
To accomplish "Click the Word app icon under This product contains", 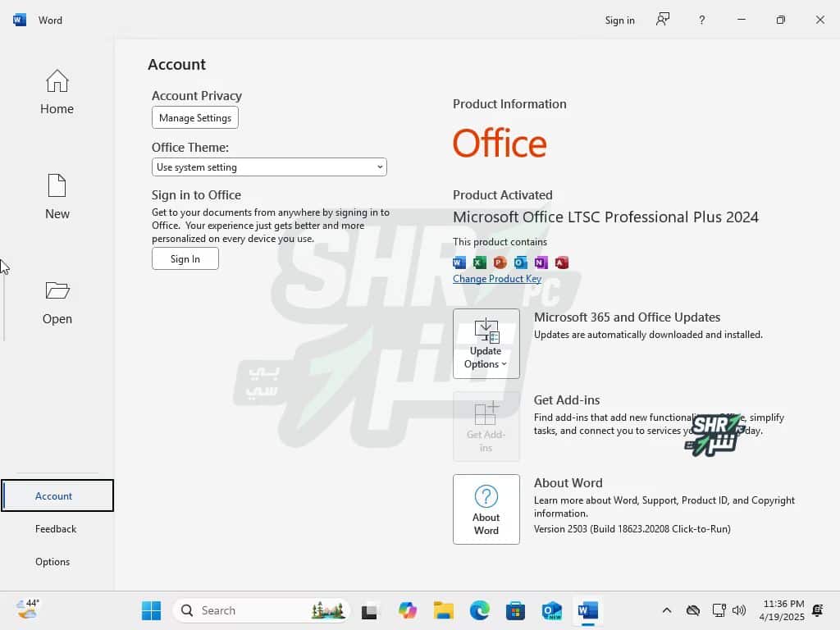I will pyautogui.click(x=459, y=262).
